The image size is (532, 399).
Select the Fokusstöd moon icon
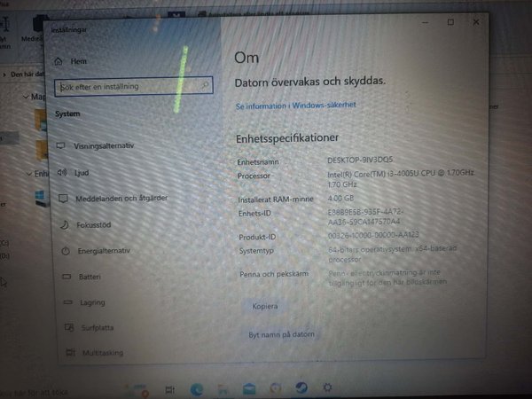coord(64,224)
